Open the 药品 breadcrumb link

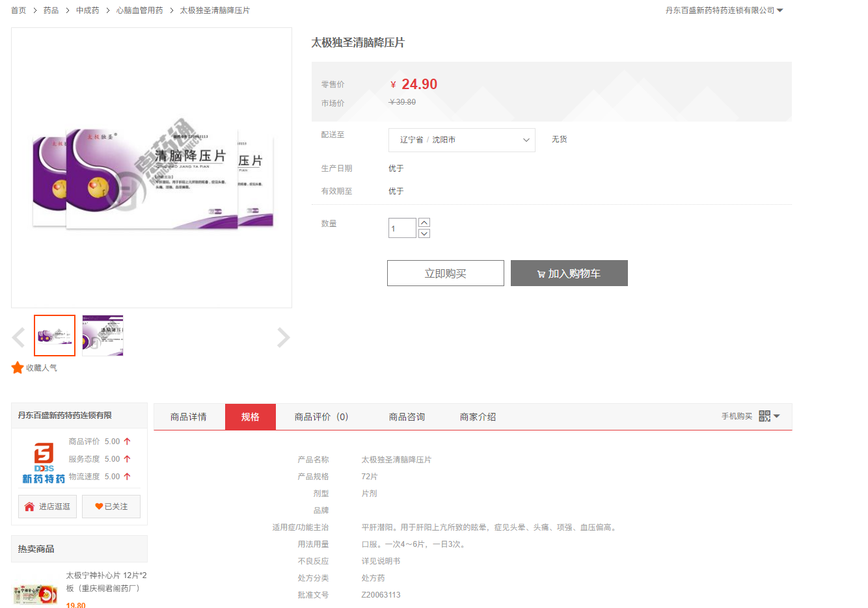[x=51, y=10]
